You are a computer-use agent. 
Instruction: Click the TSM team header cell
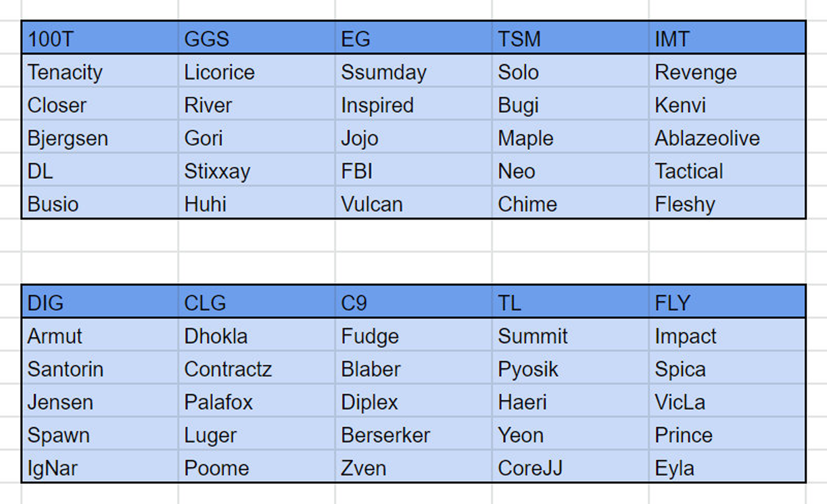point(571,39)
